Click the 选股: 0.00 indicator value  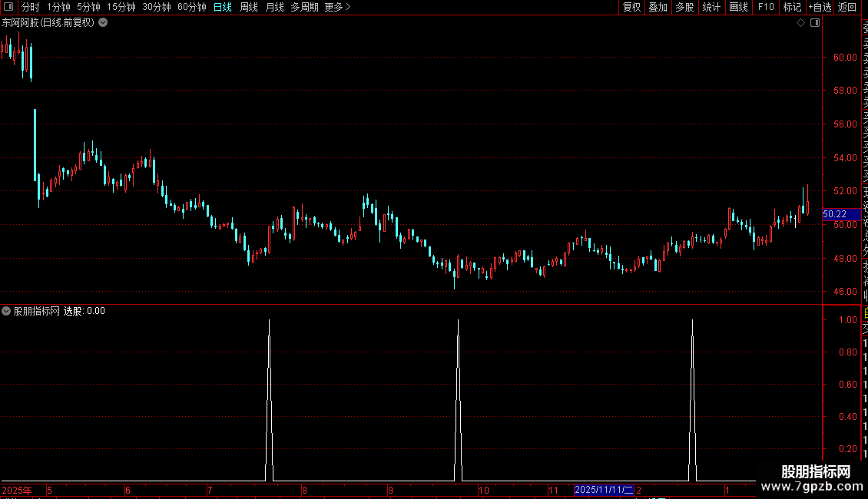coord(84,311)
